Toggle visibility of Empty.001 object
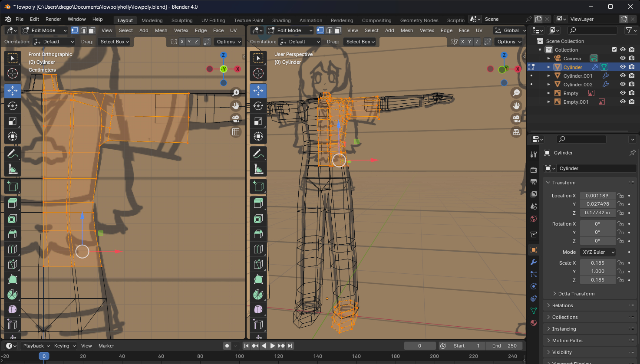The height and width of the screenshot is (364, 640). [623, 102]
